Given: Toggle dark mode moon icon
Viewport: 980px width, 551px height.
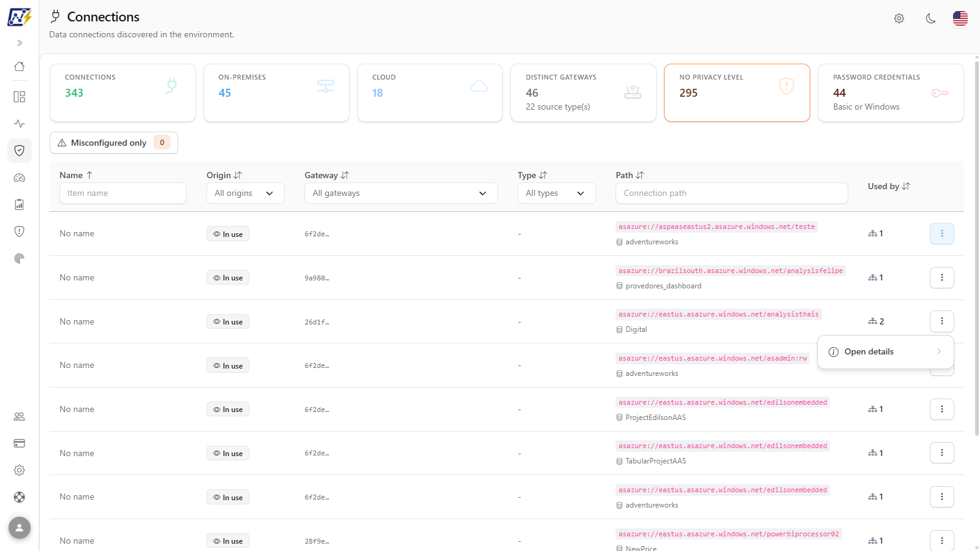Looking at the screenshot, I should [930, 18].
